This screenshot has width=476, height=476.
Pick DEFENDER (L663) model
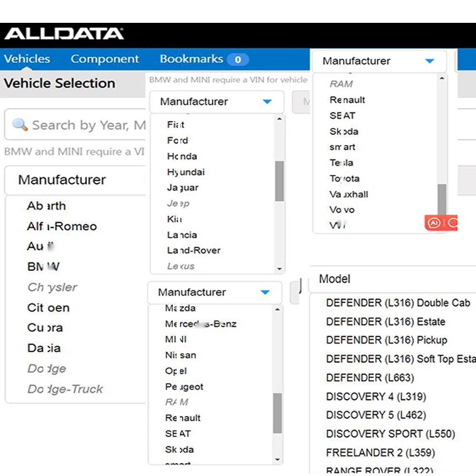370,378
